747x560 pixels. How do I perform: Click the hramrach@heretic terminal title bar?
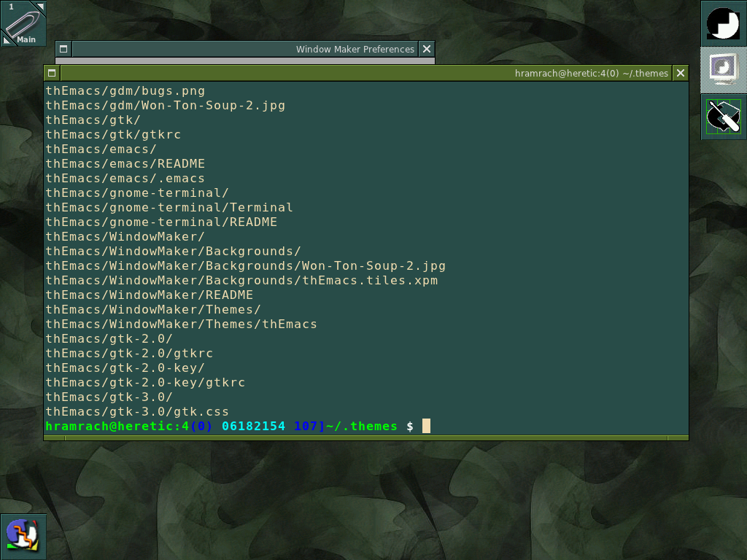366,73
